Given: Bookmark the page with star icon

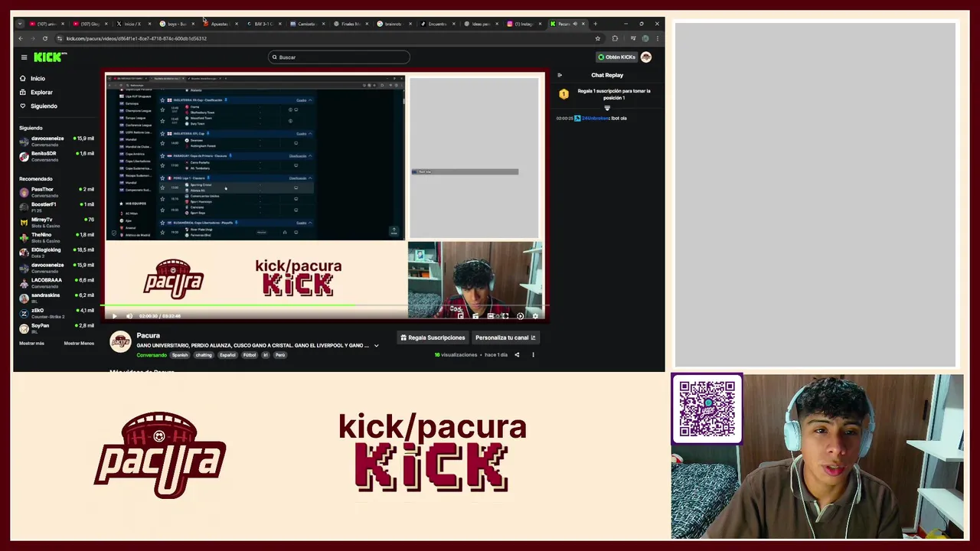Looking at the screenshot, I should tap(598, 38).
